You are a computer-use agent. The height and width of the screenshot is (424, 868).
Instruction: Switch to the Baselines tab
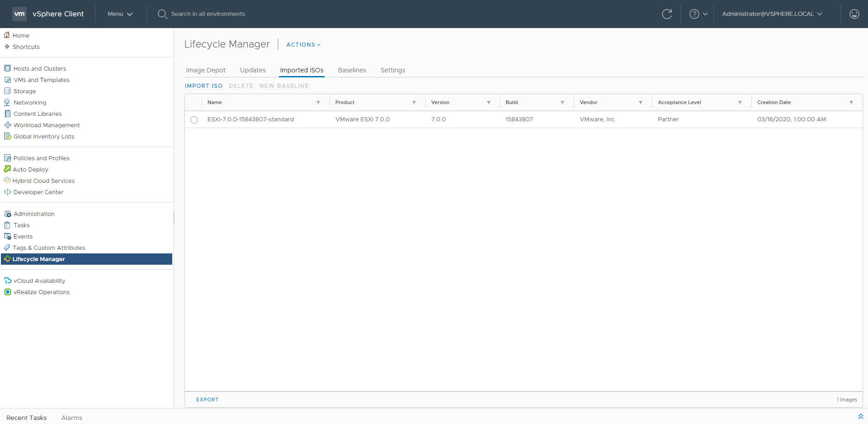coord(352,70)
